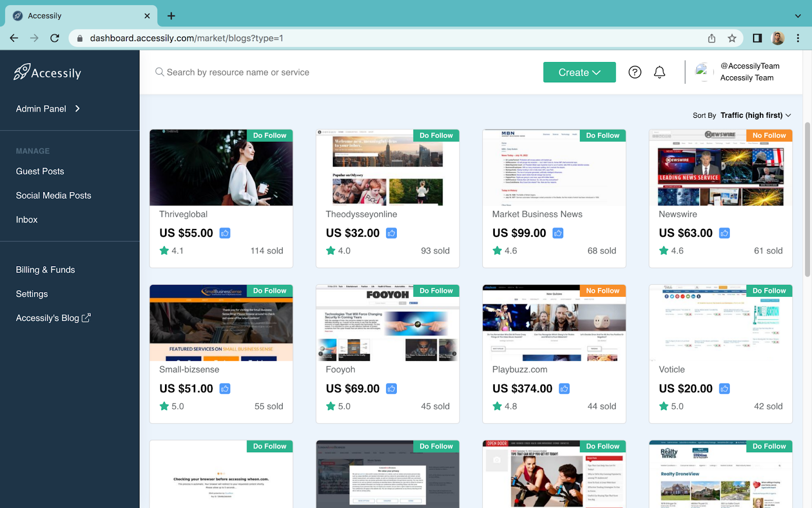Open the help question mark icon
The width and height of the screenshot is (812, 508).
(x=635, y=72)
